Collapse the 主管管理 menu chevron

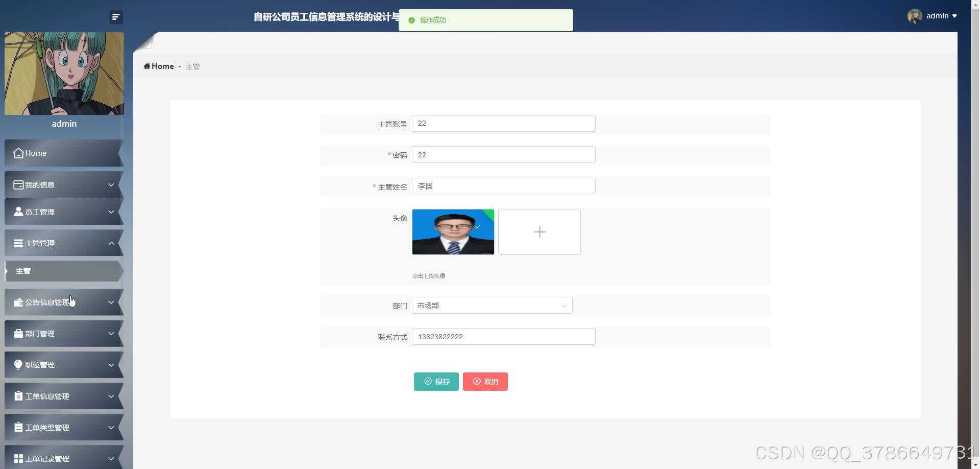pos(111,243)
